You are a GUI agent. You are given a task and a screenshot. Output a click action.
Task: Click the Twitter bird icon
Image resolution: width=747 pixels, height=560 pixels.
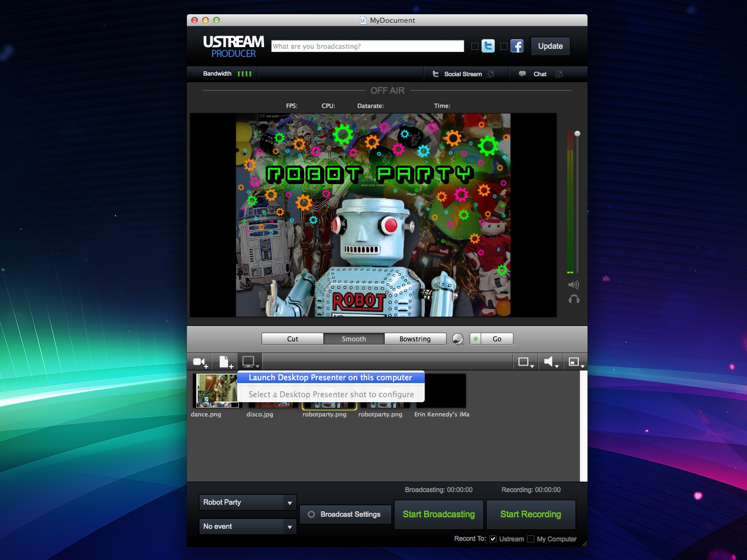tap(488, 46)
